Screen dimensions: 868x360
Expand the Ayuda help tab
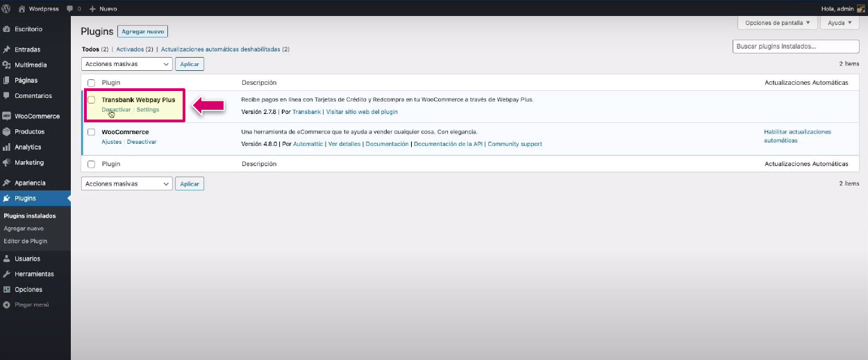tap(840, 23)
